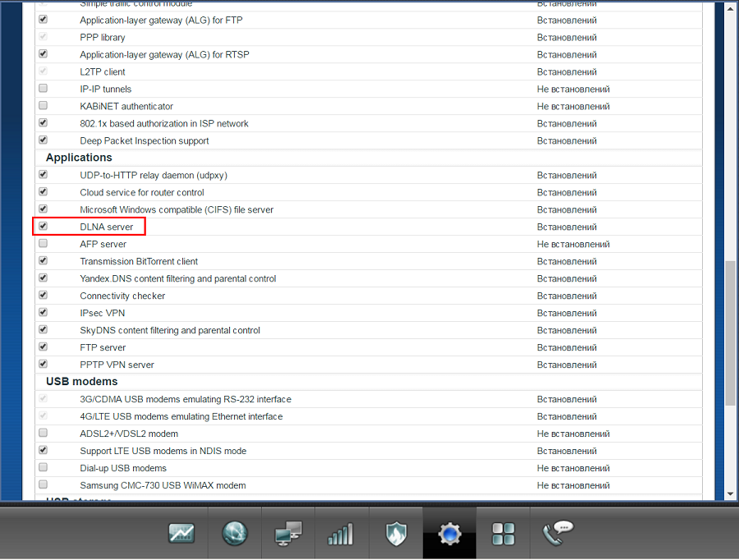Uncheck the IPsec VPN checkbox

(43, 313)
